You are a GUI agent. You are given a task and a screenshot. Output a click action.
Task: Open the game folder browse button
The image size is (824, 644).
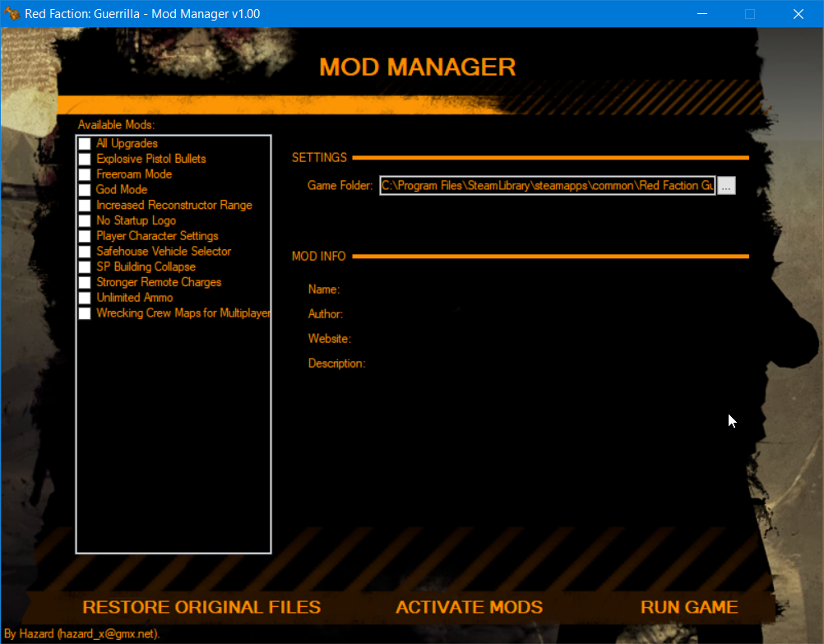tap(725, 187)
